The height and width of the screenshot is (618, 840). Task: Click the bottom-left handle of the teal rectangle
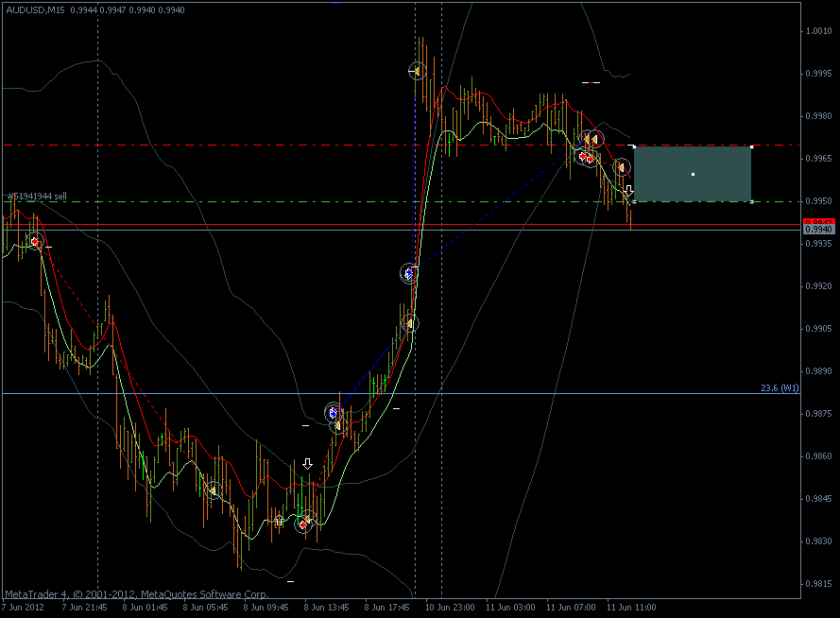click(635, 201)
